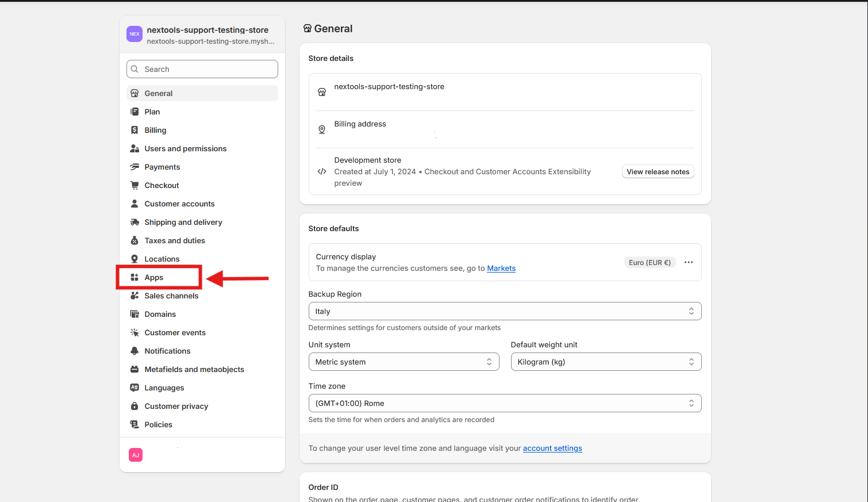Select Users and permissions menu item
868x502 pixels.
coord(185,148)
